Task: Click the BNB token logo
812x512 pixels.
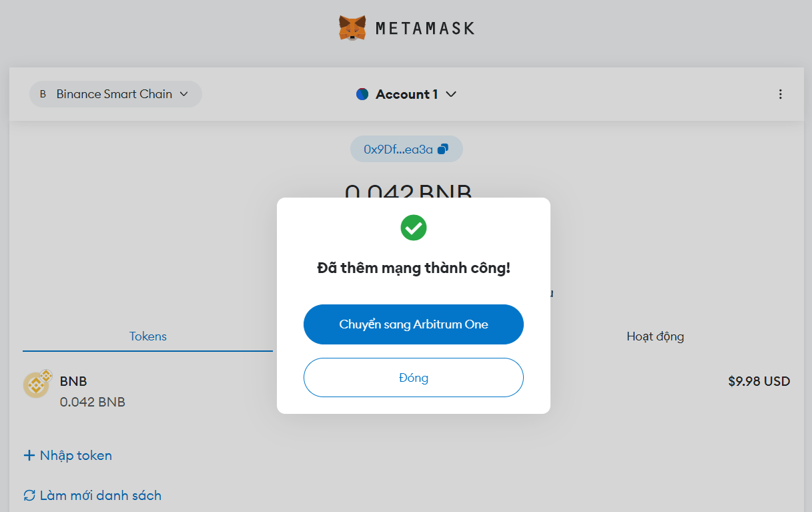Action: [37, 385]
